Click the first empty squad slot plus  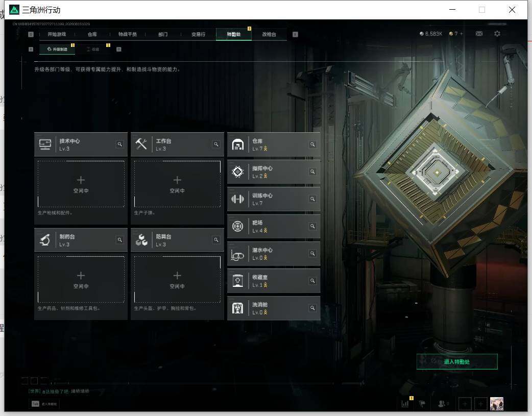[465, 404]
